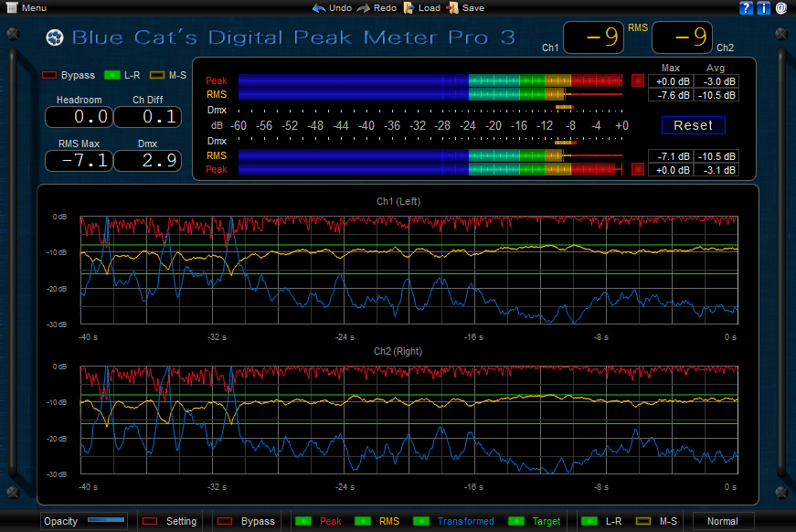Click the Headroom value field

(x=79, y=117)
